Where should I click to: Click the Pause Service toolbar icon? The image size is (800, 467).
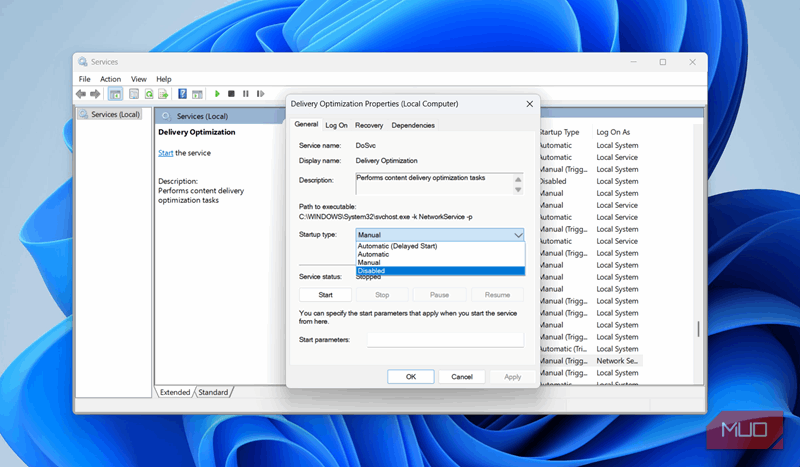coord(245,94)
